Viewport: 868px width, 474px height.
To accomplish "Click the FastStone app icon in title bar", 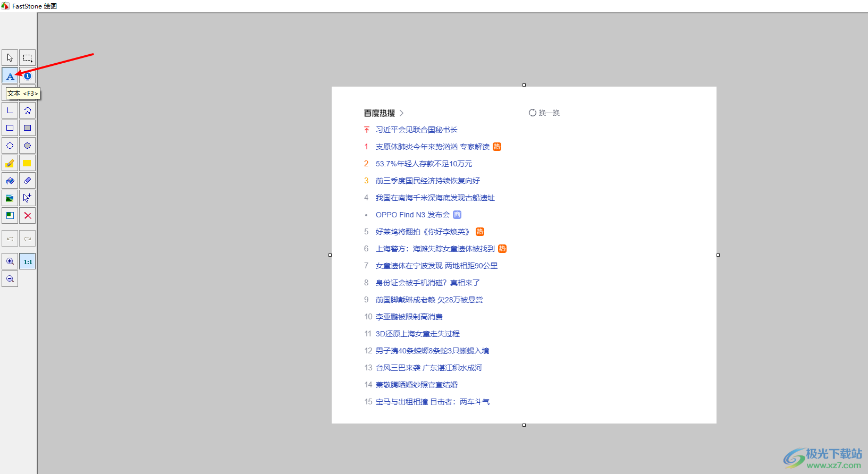I will [5, 6].
